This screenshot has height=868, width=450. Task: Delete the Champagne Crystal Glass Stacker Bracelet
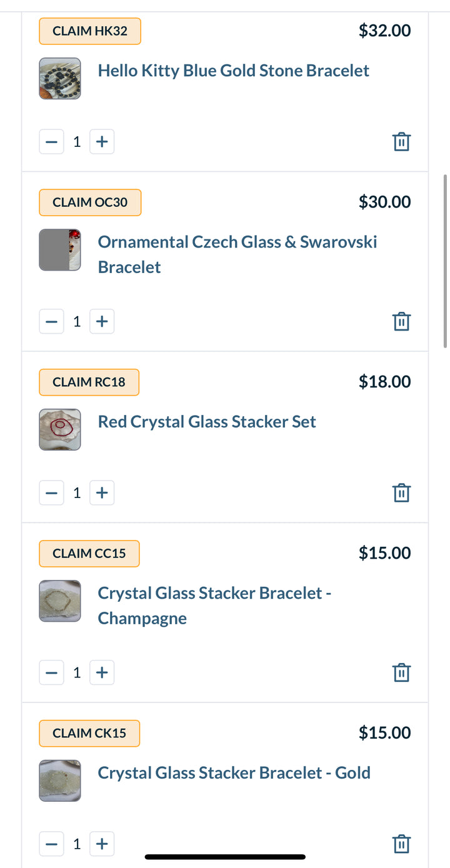(x=401, y=672)
